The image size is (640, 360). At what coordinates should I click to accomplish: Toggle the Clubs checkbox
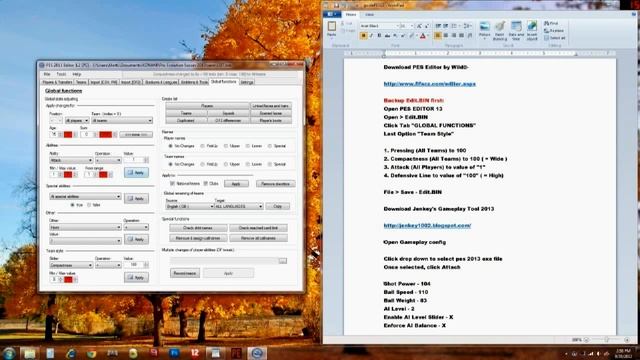[206, 184]
